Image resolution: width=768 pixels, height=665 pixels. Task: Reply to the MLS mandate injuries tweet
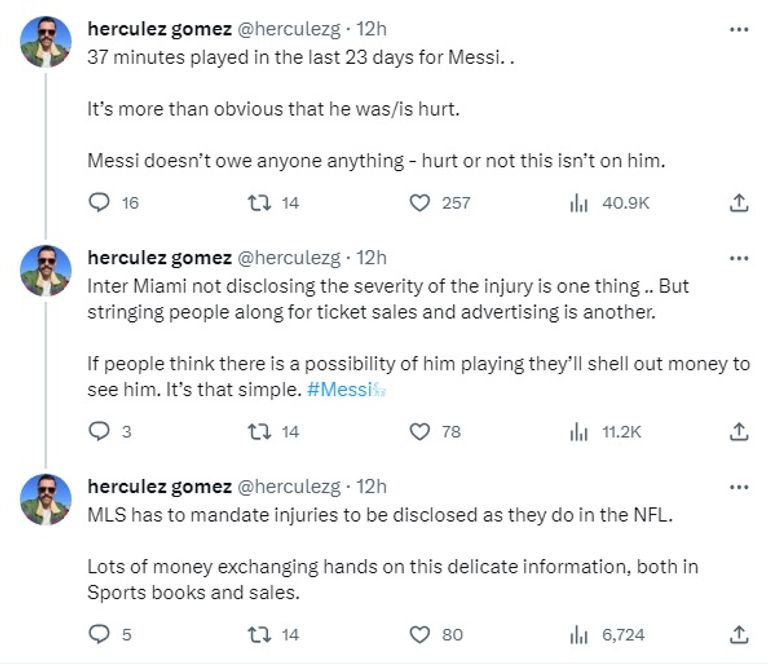click(99, 634)
